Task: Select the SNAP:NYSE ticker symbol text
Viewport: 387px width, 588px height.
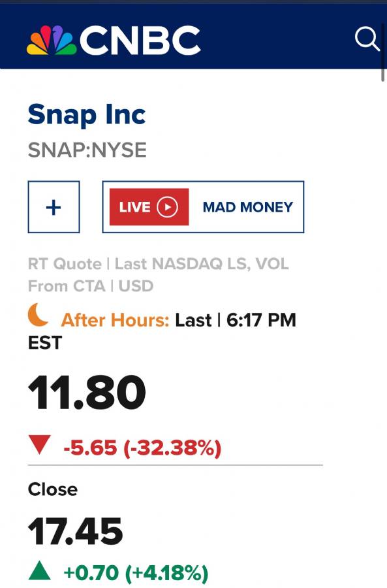Action: coord(87,150)
